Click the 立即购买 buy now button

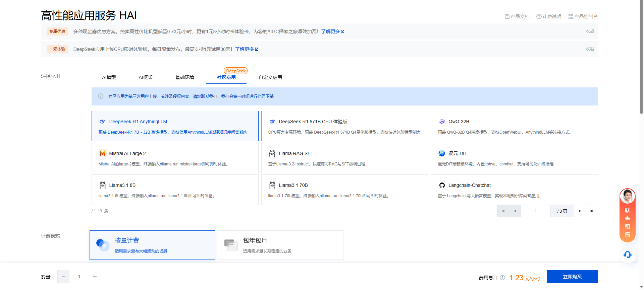tap(573, 277)
